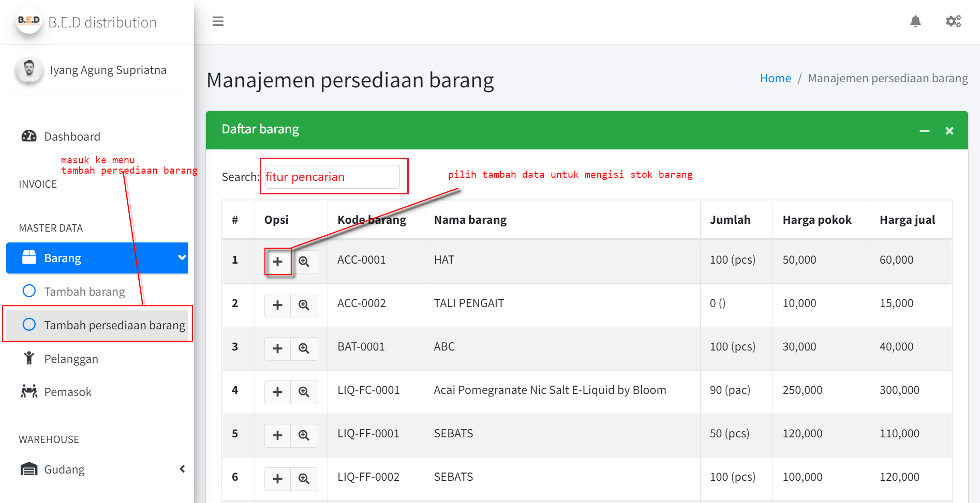This screenshot has width=980, height=503.
Task: Click the quantity '90 (pac)'
Action: click(x=730, y=390)
